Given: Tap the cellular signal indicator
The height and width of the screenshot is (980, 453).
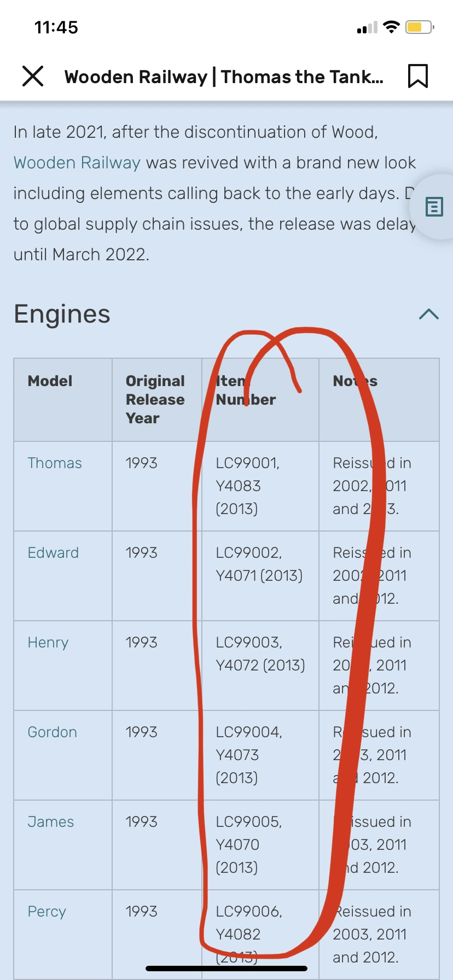Looking at the screenshot, I should [x=366, y=26].
